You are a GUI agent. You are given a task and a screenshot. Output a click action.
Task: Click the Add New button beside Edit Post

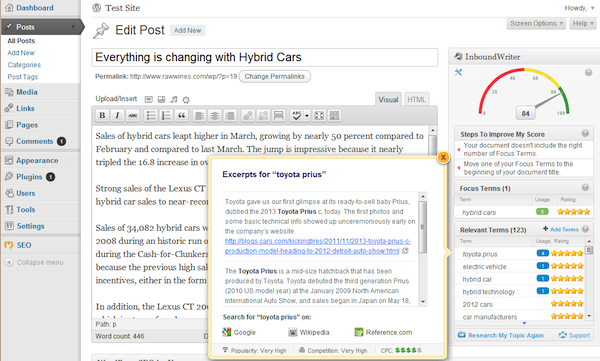click(x=188, y=31)
